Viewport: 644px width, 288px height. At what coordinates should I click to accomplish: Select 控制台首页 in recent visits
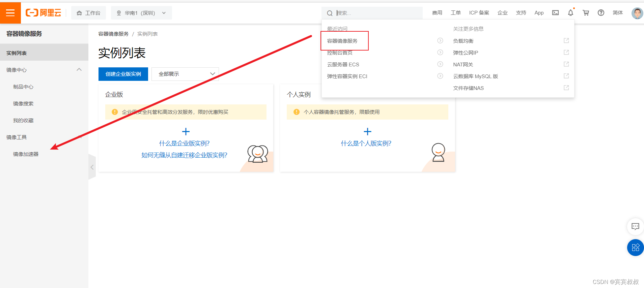pos(340,53)
